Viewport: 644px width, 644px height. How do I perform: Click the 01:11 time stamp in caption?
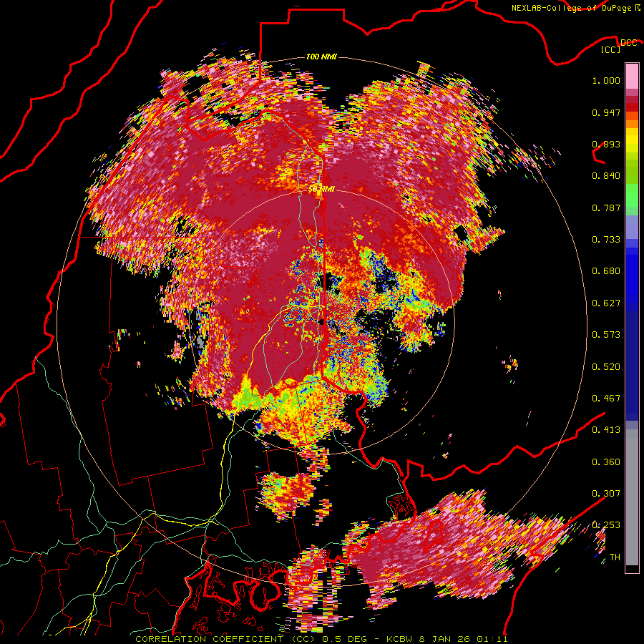click(x=492, y=639)
